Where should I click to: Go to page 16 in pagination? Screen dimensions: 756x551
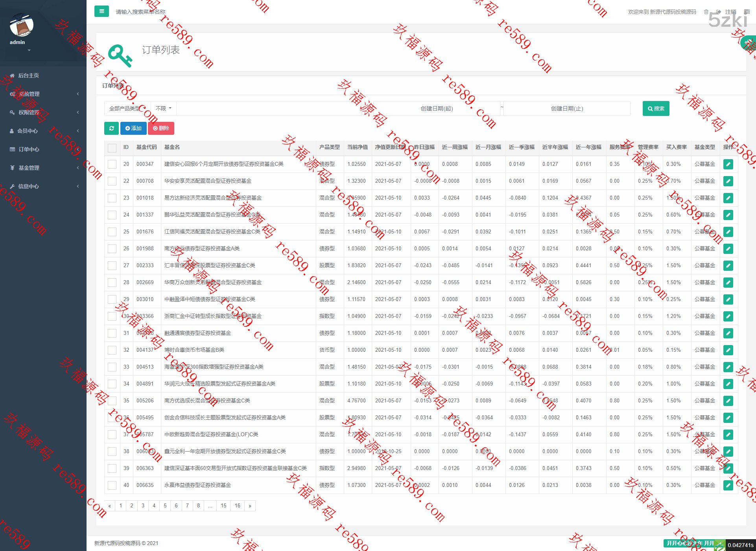tap(237, 505)
